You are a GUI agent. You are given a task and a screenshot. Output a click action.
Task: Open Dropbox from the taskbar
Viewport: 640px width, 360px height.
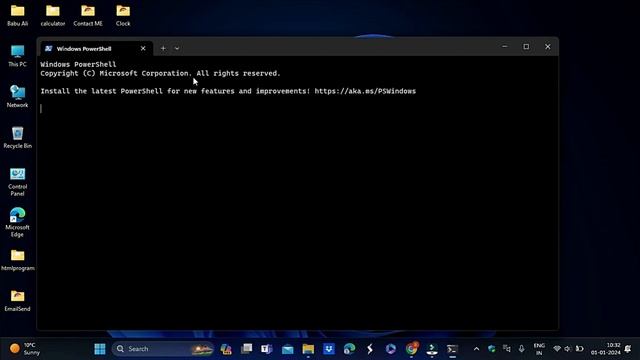click(329, 349)
